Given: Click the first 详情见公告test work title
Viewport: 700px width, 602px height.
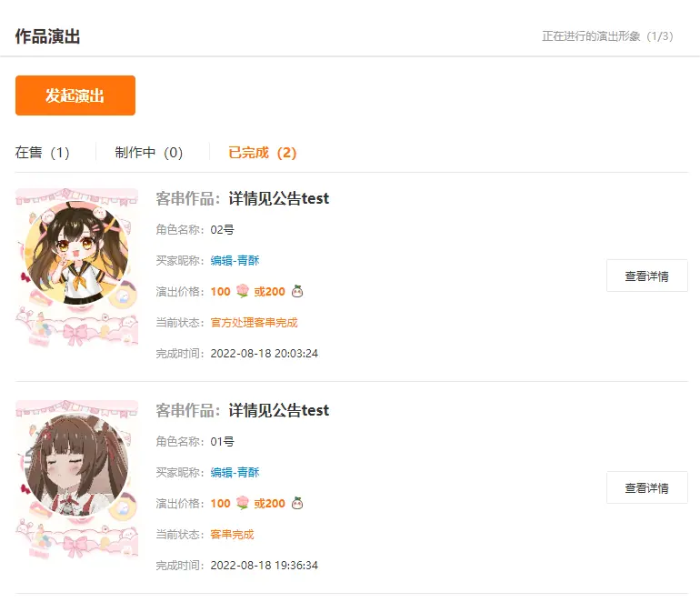Looking at the screenshot, I should (x=279, y=198).
